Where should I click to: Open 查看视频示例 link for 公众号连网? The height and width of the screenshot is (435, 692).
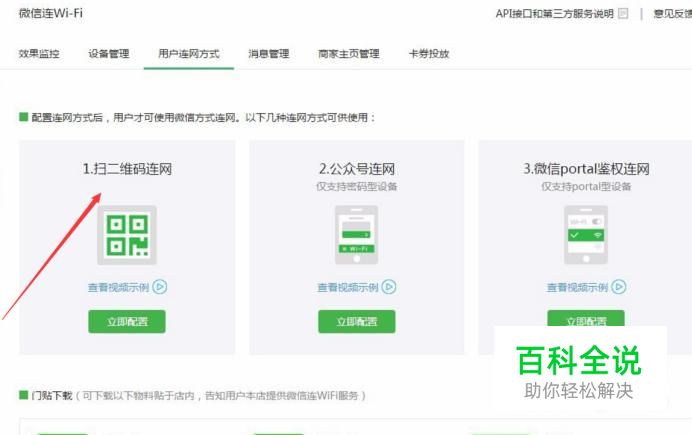[x=348, y=288]
